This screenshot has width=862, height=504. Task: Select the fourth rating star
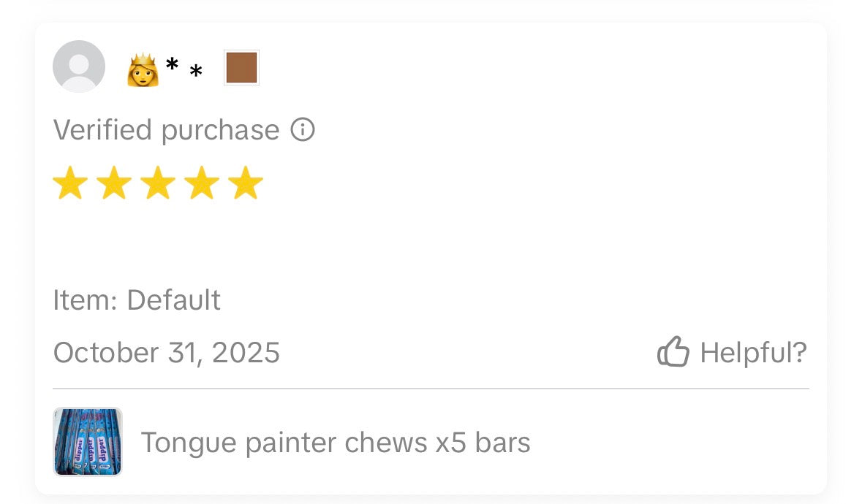point(202,183)
